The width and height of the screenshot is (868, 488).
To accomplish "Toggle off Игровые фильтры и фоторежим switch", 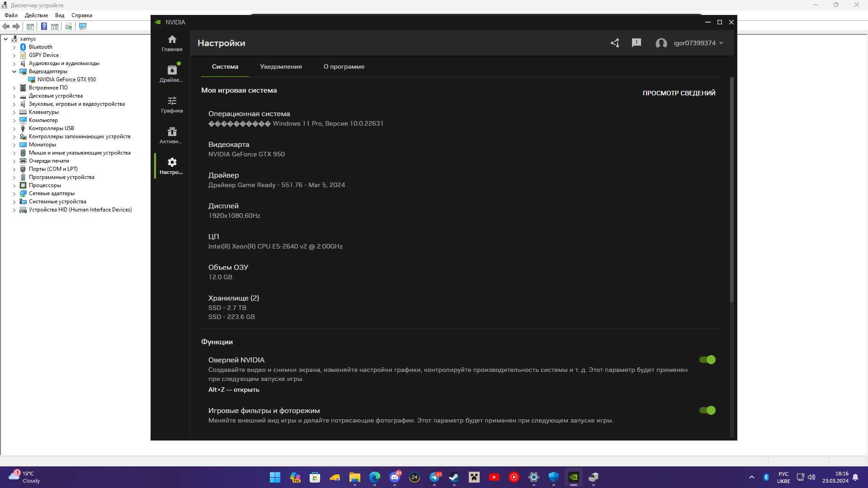I will click(707, 410).
